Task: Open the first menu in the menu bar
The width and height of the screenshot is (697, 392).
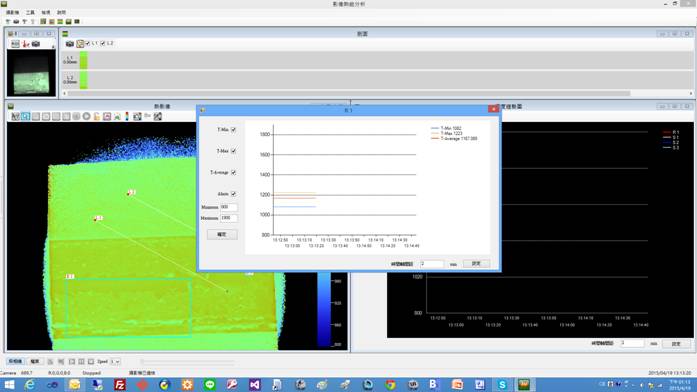Action: point(12,12)
